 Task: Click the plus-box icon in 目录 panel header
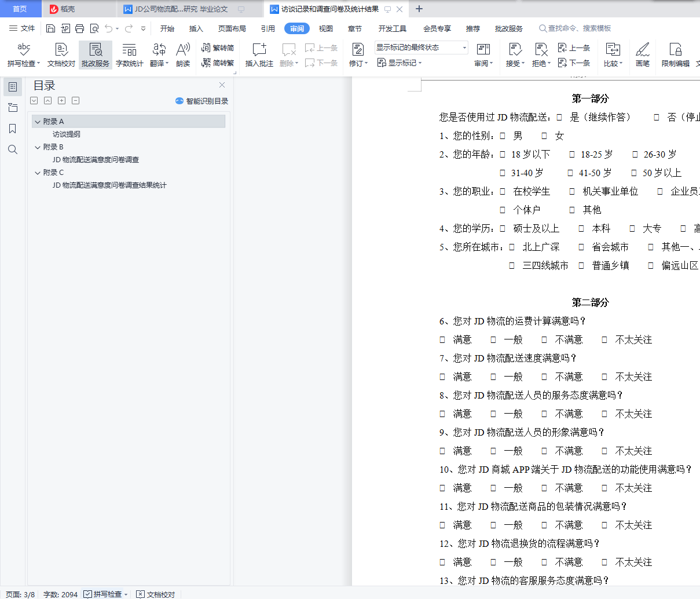(x=62, y=101)
